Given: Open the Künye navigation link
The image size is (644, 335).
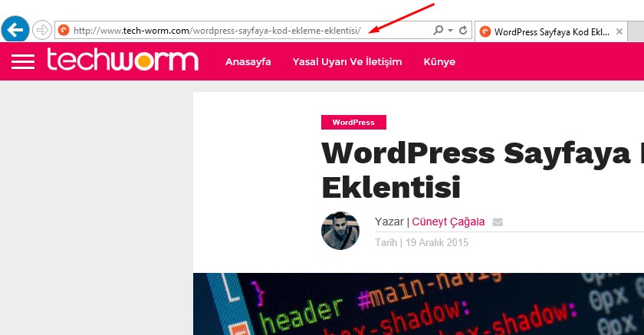Looking at the screenshot, I should (439, 62).
